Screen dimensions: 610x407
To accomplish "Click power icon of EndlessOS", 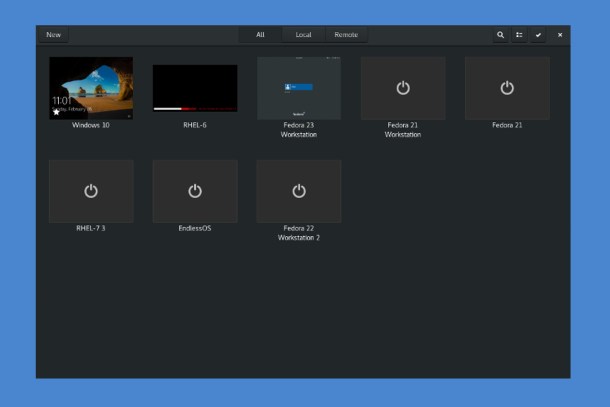I will point(195,191).
